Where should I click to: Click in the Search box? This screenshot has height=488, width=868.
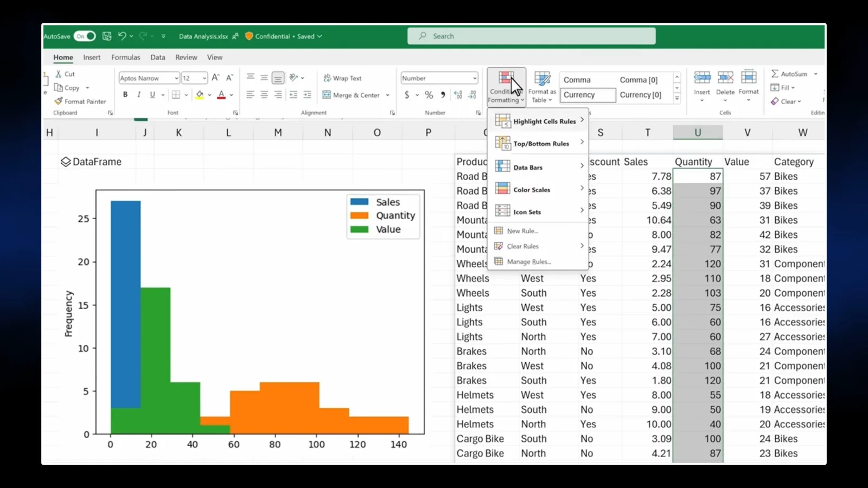pos(532,36)
